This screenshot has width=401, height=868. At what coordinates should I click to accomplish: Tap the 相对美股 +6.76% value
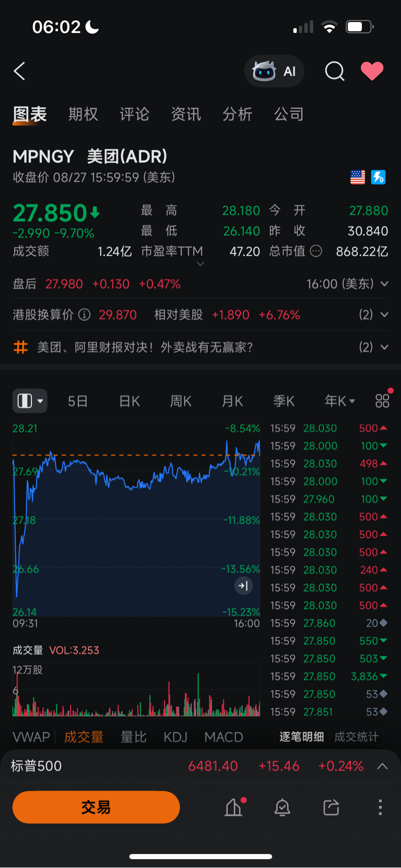tap(279, 315)
